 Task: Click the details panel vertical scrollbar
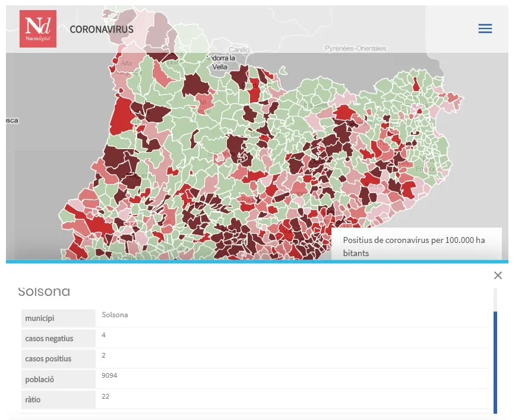495,362
